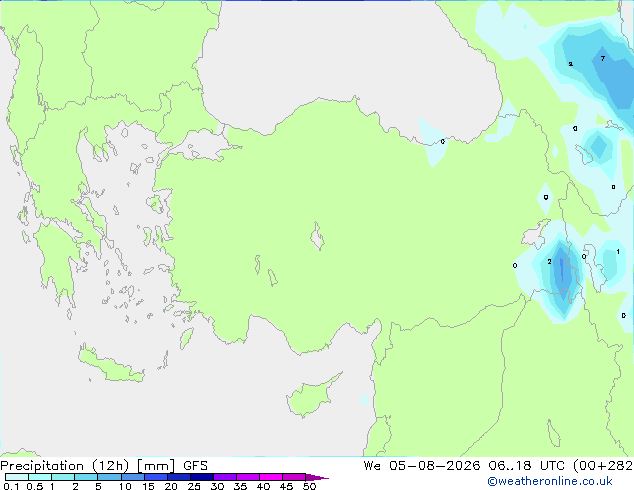Click the '25' legend label
The image size is (634, 490).
coord(194,486)
